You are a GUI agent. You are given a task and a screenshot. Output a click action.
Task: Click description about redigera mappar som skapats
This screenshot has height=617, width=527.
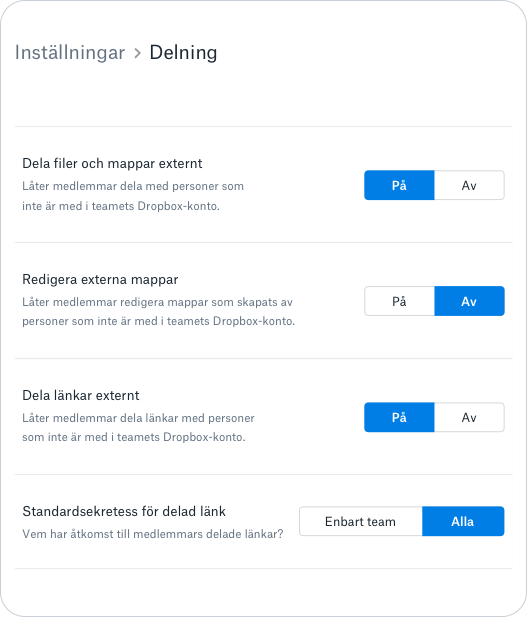click(158, 312)
